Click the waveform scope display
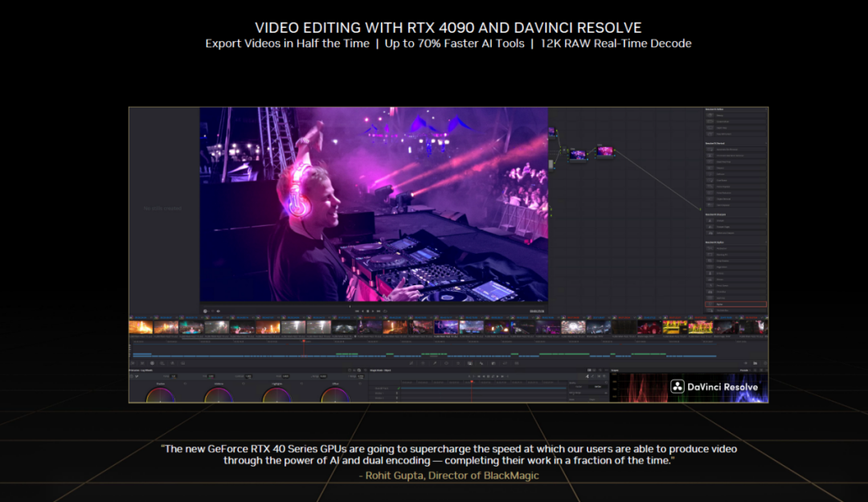This screenshot has height=502, width=868. (691, 388)
